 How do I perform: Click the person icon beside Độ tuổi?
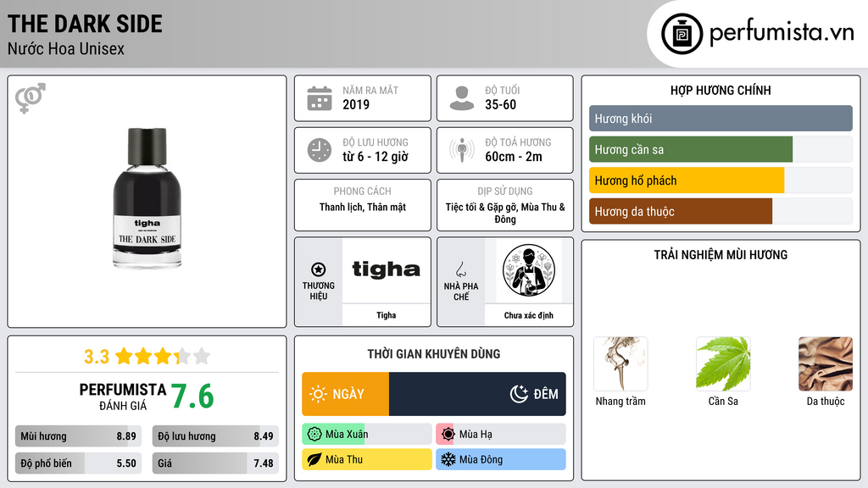pyautogui.click(x=462, y=98)
